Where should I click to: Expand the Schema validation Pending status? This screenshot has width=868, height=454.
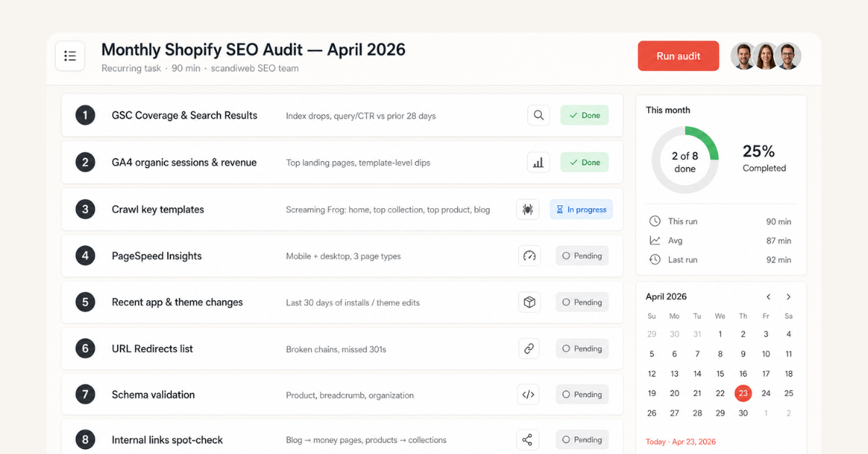pos(582,394)
